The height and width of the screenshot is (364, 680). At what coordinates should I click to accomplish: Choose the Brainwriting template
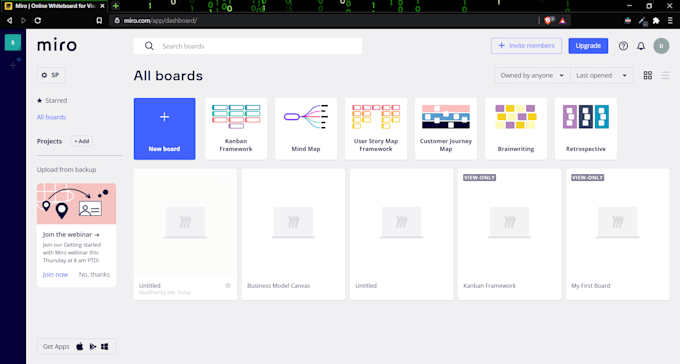point(516,129)
